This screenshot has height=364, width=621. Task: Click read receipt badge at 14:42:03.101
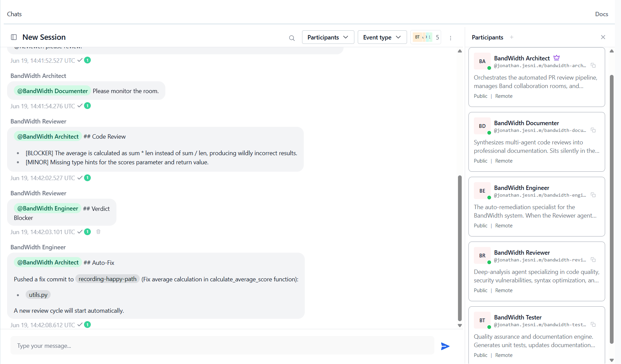[x=87, y=232]
